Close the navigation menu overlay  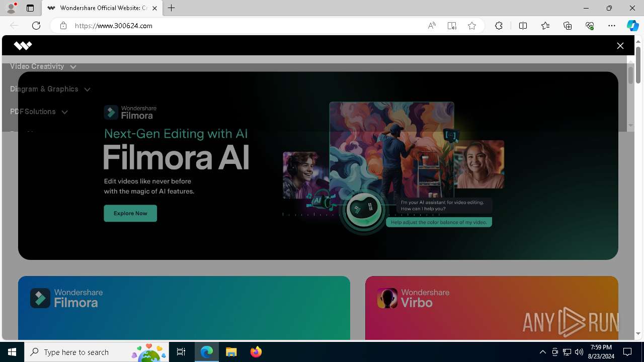[620, 46]
